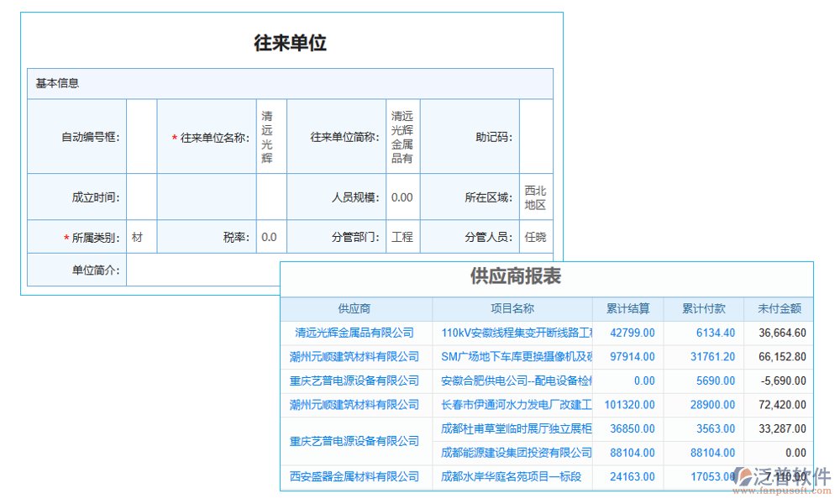Open the 所在区域 dropdown showing 西北地区
The height and width of the screenshot is (504, 840).
[535, 196]
